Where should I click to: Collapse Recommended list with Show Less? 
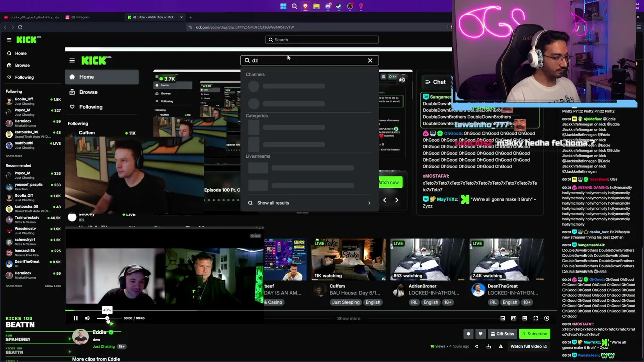click(53, 286)
